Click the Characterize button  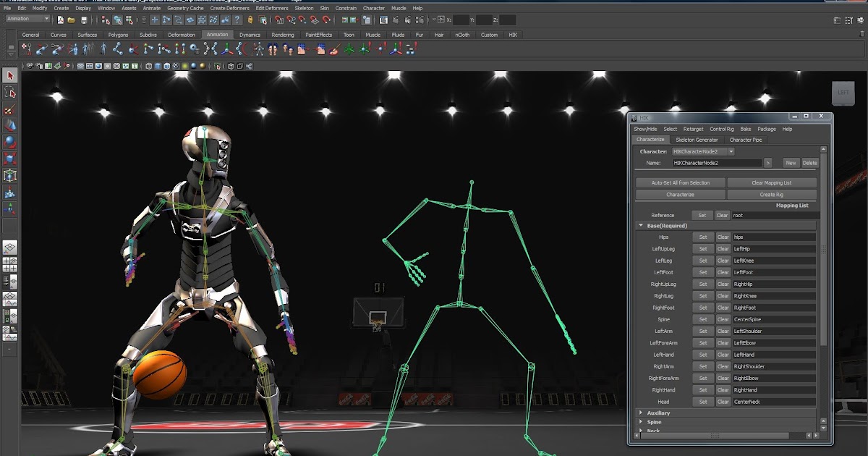(x=681, y=195)
